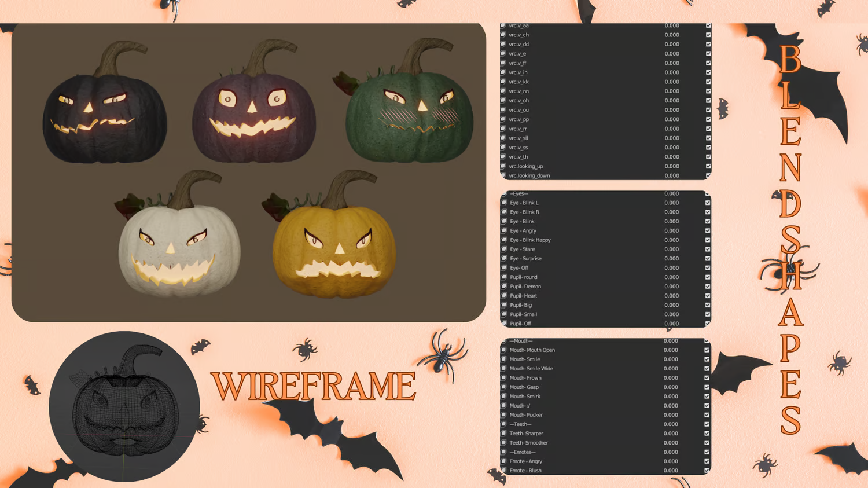This screenshot has width=868, height=488.
Task: Click the shape key icon beside Eye - Angry
Action: click(504, 230)
